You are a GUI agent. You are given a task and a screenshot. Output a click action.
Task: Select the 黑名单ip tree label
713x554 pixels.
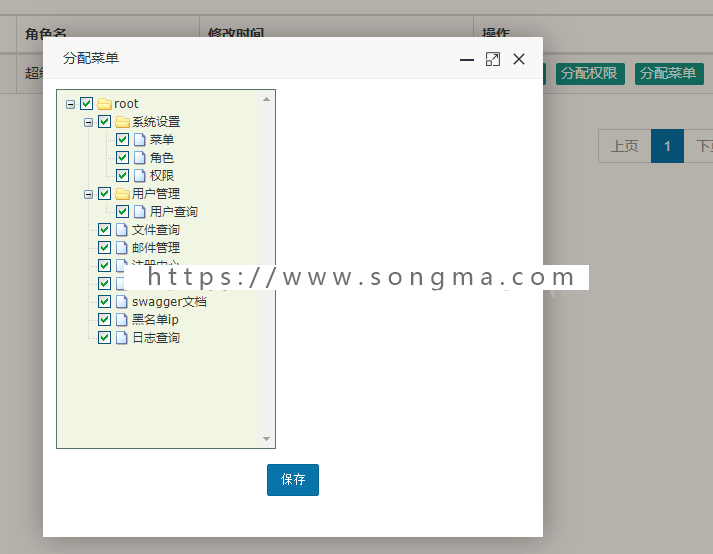155,319
